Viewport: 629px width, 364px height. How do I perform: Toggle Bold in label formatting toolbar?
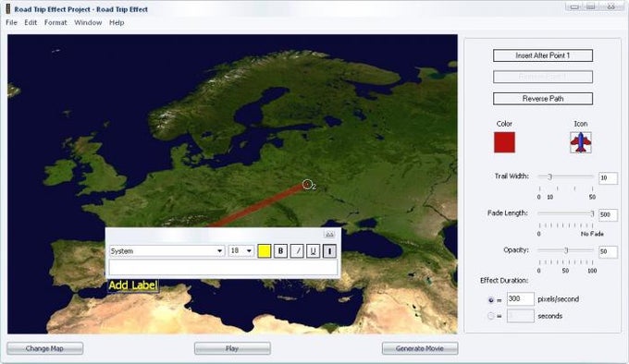280,251
